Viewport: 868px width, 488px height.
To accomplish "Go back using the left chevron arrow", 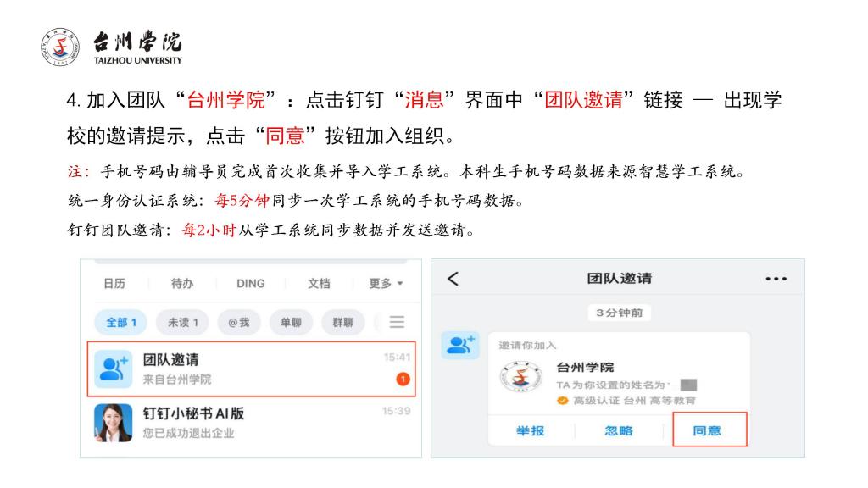I will tap(453, 278).
